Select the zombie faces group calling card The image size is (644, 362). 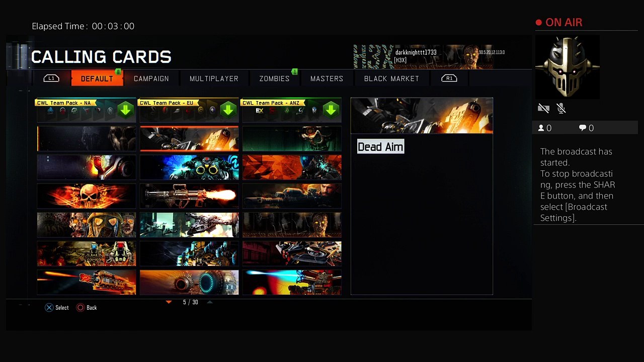point(87,225)
